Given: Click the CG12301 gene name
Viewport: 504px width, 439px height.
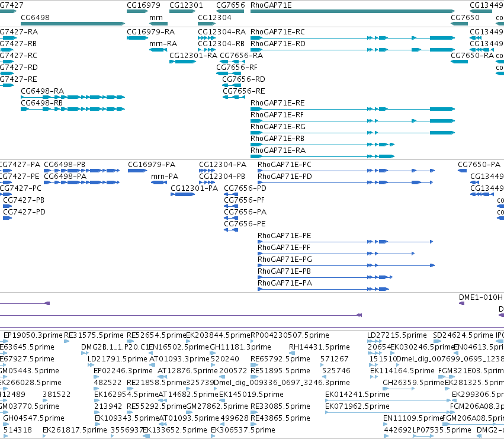Looking at the screenshot, I should coord(186,5).
